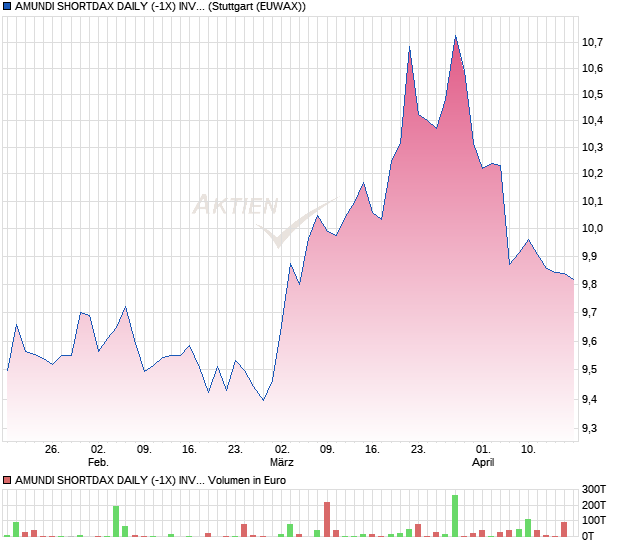This screenshot has width=620, height=546.
Task: Click the 9,6 price axis label
Action: (x=589, y=341)
